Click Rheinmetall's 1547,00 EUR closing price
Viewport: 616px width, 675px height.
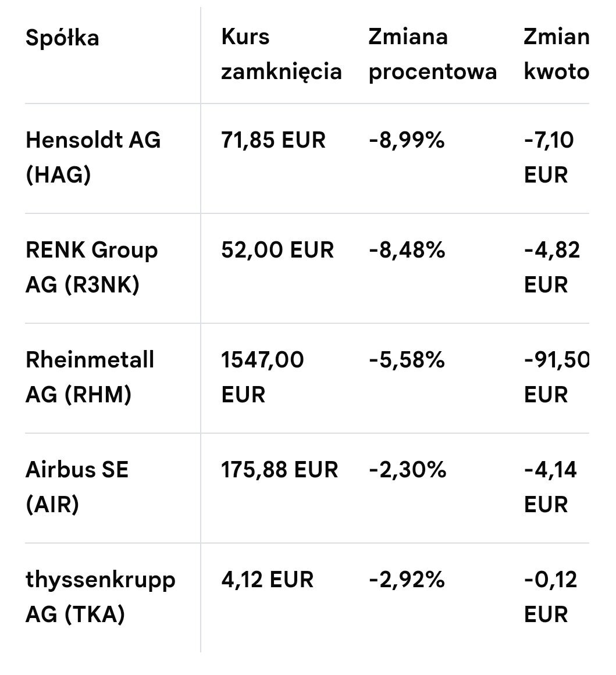(x=262, y=377)
